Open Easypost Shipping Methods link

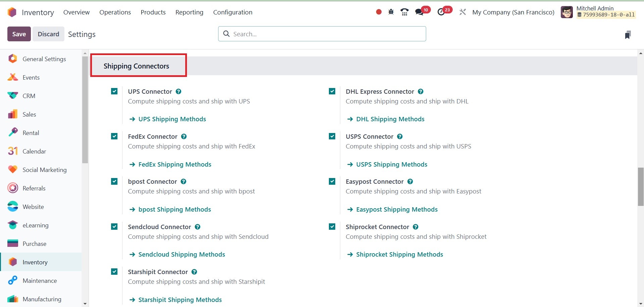392,209
